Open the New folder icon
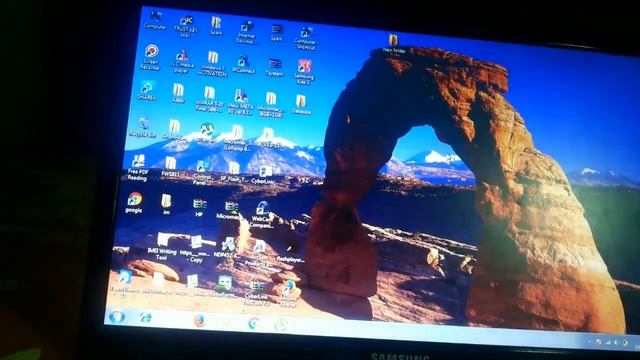The image size is (640, 360). pyautogui.click(x=394, y=44)
